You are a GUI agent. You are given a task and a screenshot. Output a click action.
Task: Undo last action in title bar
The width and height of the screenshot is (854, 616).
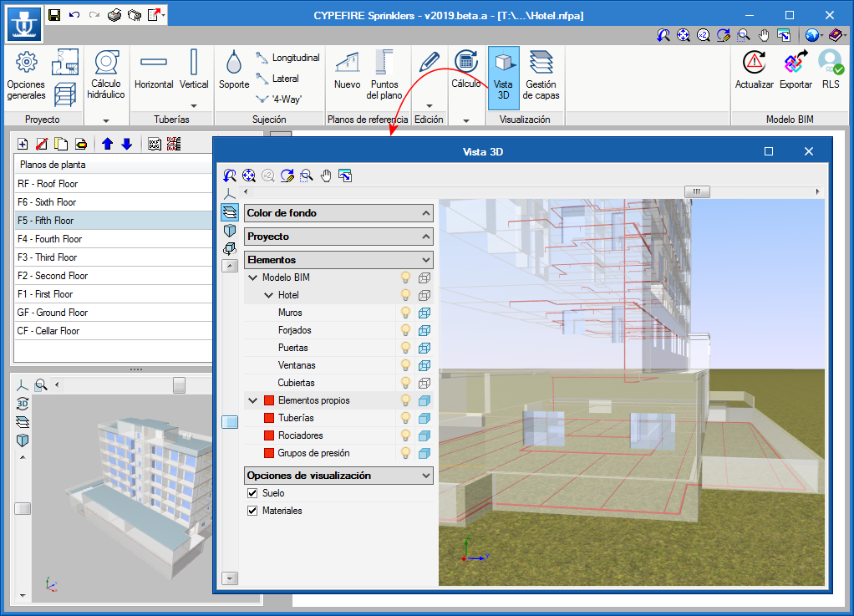pyautogui.click(x=74, y=15)
